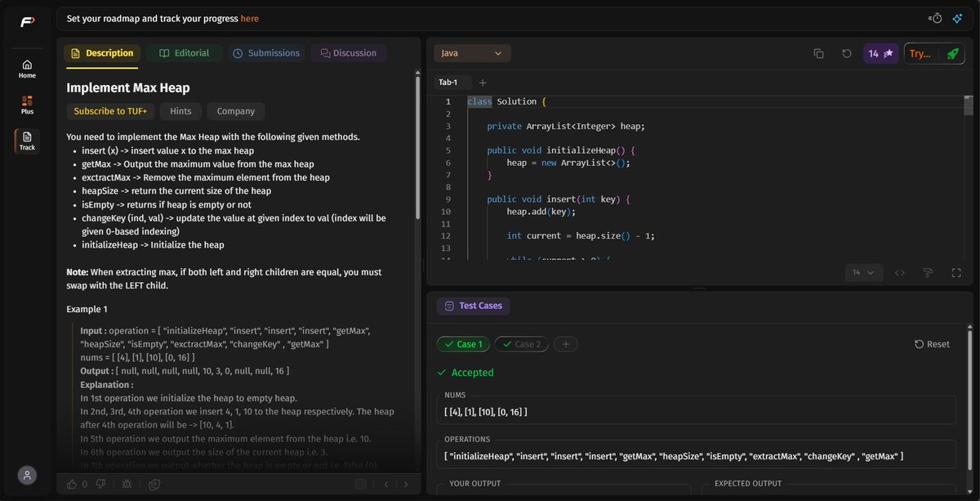Click the Subscribe to TUF+ button
The width and height of the screenshot is (980, 501).
coord(110,111)
